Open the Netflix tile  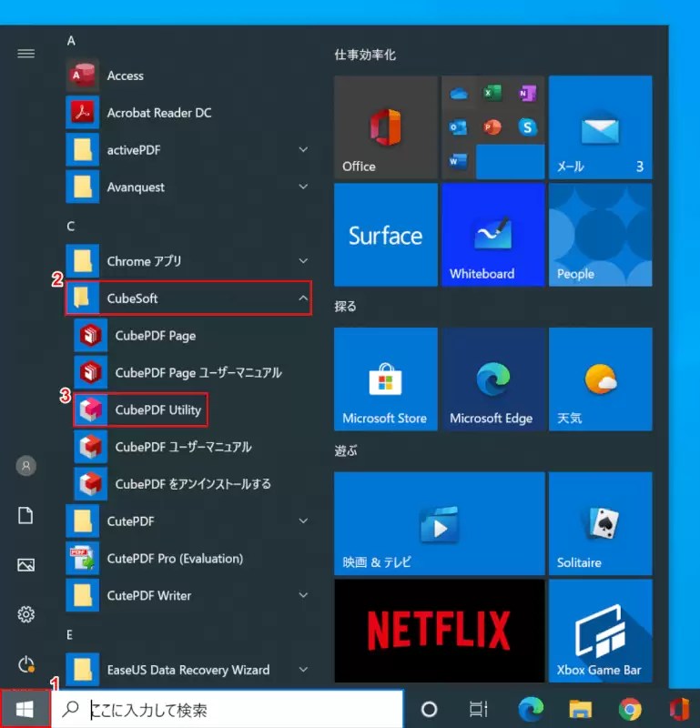coord(440,631)
